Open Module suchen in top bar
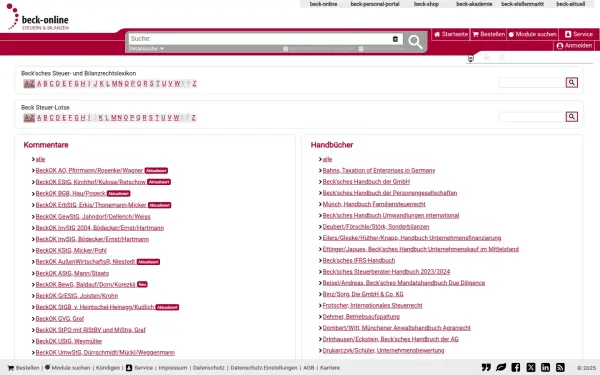This screenshot has width=600, height=375. click(x=532, y=34)
